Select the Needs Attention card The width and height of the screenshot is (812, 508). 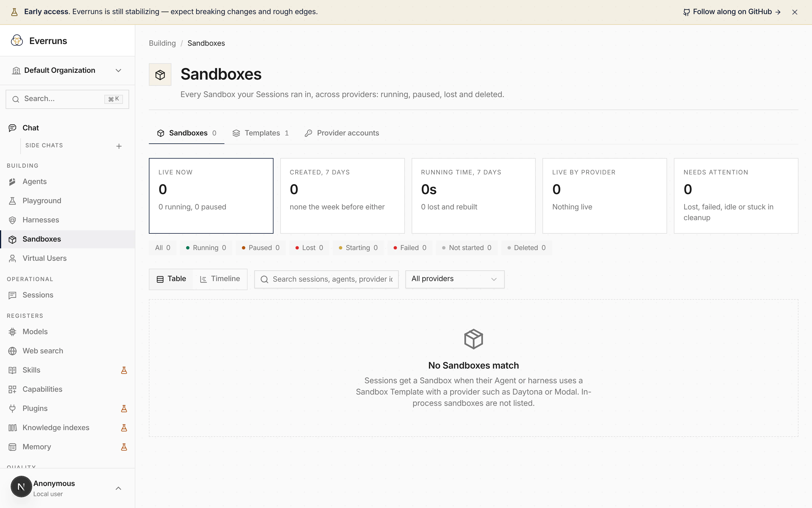736,196
